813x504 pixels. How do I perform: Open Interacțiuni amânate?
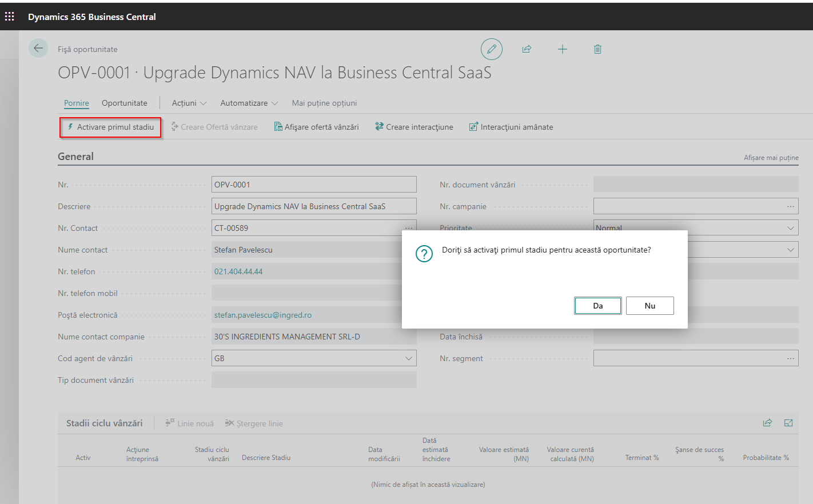coord(511,127)
